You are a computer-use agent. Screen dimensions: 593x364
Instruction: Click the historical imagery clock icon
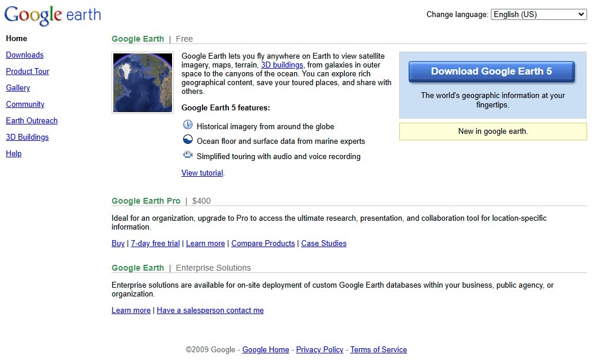(188, 124)
